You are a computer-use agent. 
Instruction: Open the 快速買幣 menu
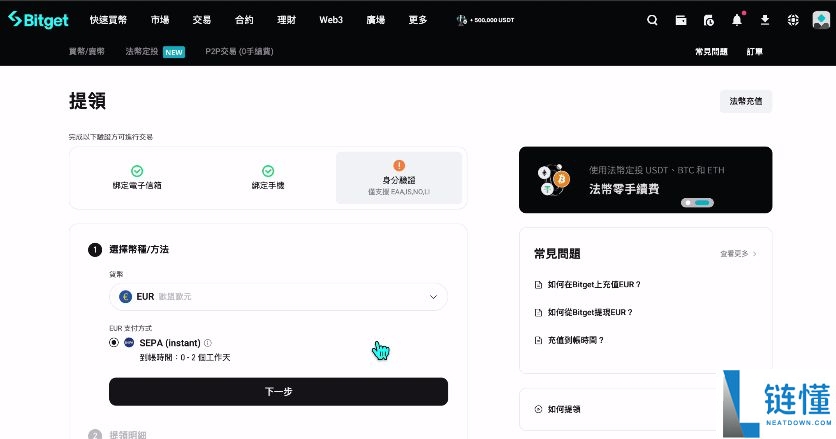click(108, 20)
